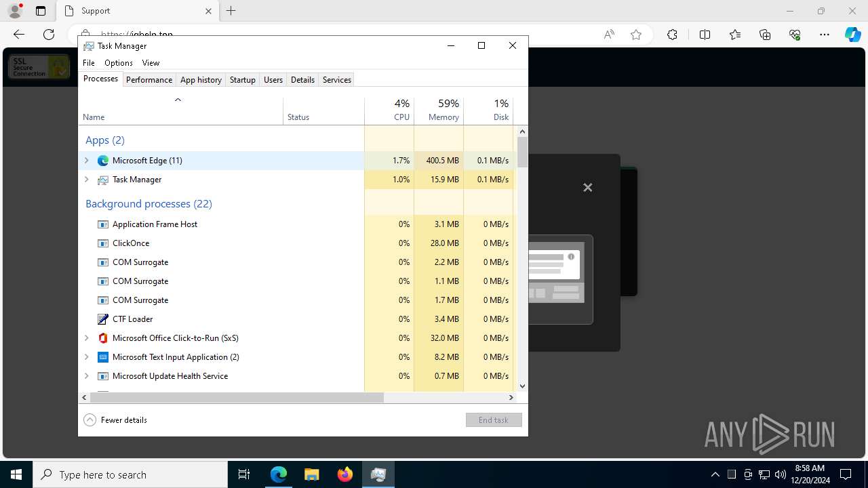Select the Processes tab
This screenshot has width=868, height=488.
click(100, 79)
